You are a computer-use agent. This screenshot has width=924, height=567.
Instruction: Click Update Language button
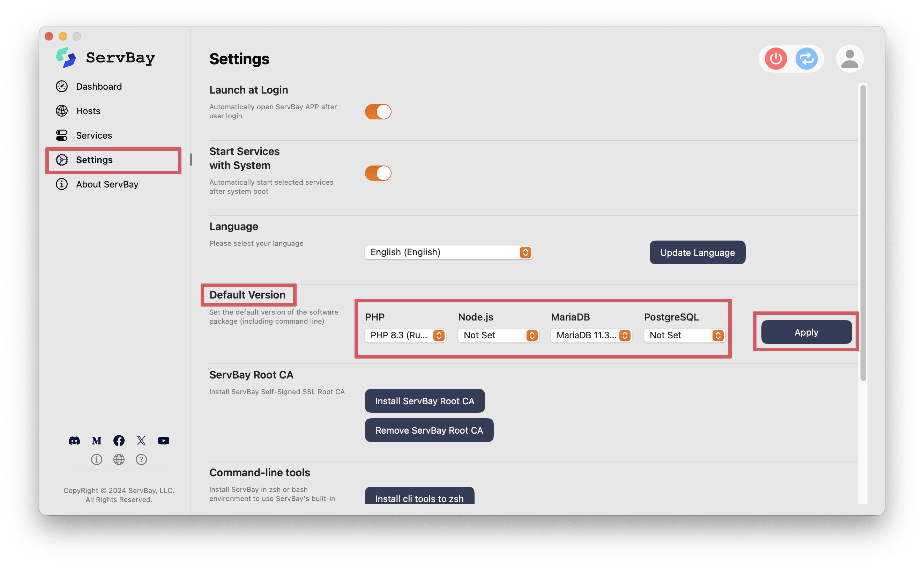coord(697,251)
